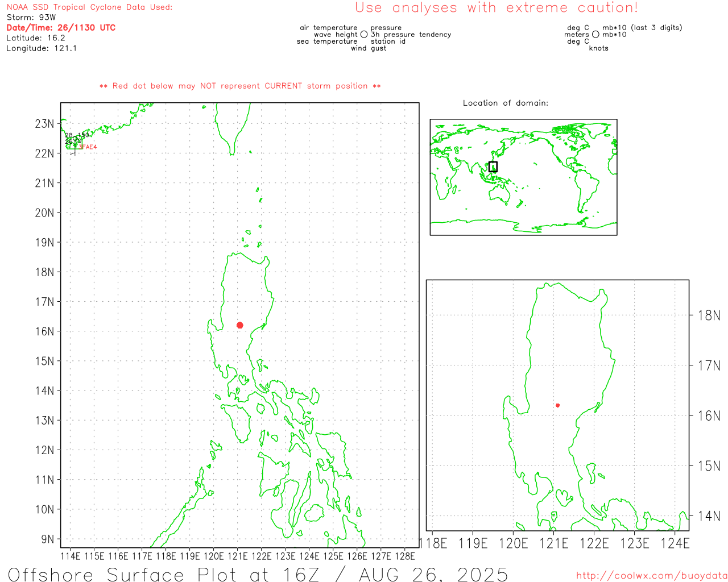Select 'Latitude: 16.2' text
Screen dimensions: 728x582
[x=36, y=38]
